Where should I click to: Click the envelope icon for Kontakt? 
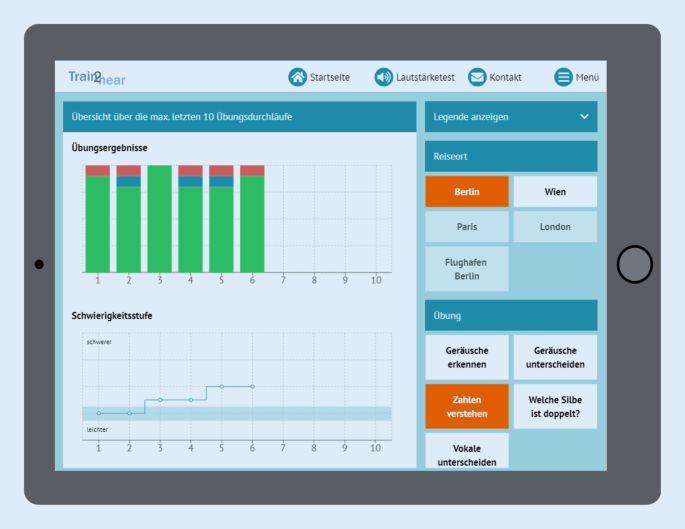click(x=477, y=77)
